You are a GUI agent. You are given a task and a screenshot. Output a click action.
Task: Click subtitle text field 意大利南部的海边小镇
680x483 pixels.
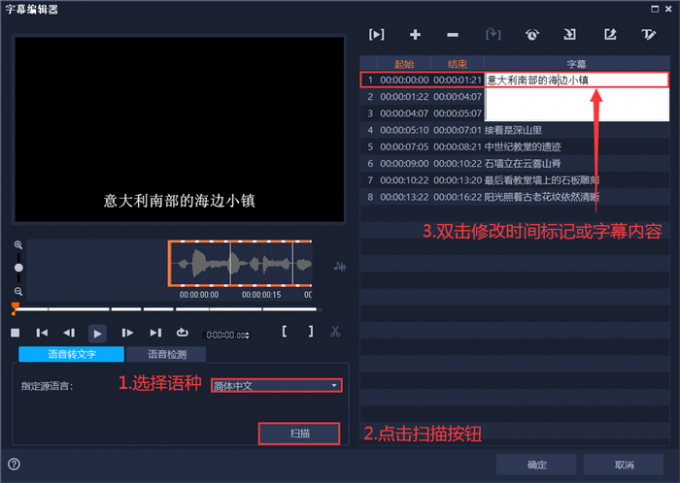point(576,80)
